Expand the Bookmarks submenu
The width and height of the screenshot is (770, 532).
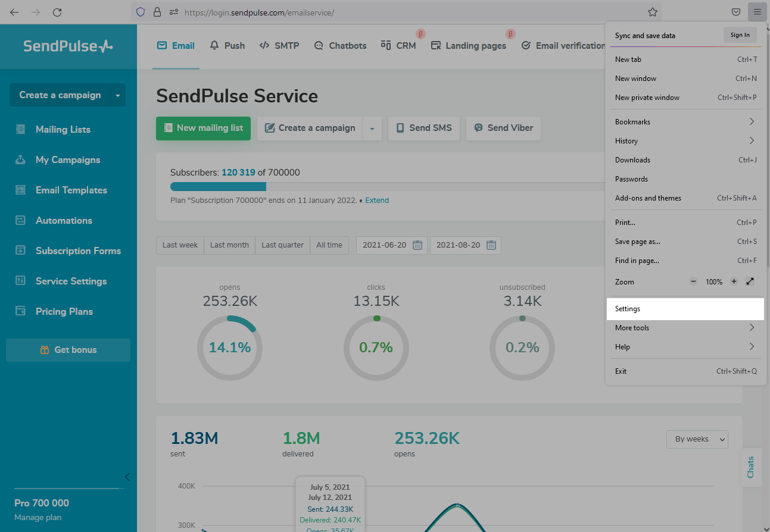tap(752, 122)
